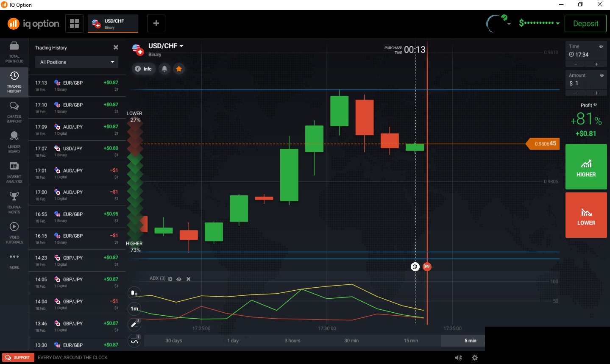Open Trading History from the sidebar
The image size is (610, 364).
pyautogui.click(x=14, y=83)
